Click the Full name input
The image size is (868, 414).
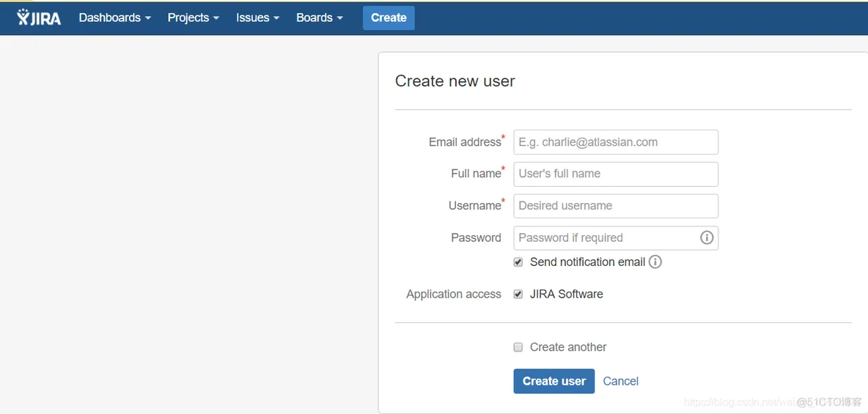[x=616, y=174]
